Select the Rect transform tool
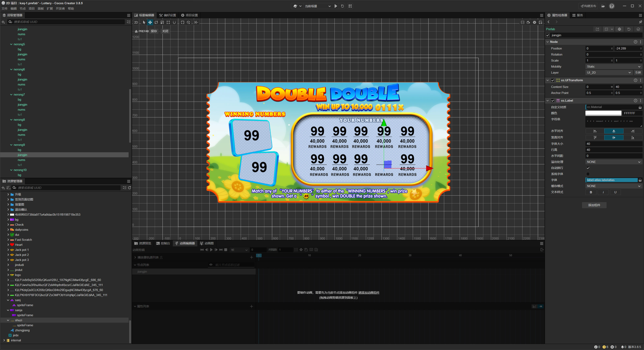This screenshot has width=644, height=350. click(168, 23)
